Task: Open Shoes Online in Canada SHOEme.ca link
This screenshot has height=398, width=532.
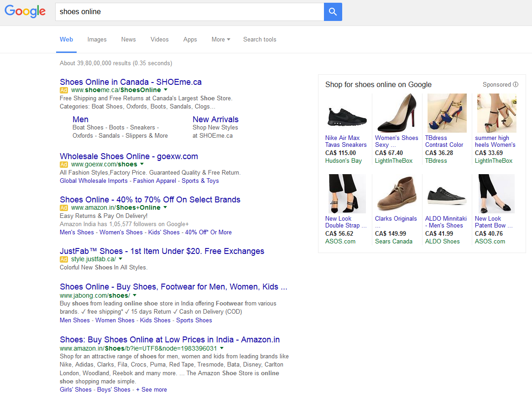Action: 130,82
